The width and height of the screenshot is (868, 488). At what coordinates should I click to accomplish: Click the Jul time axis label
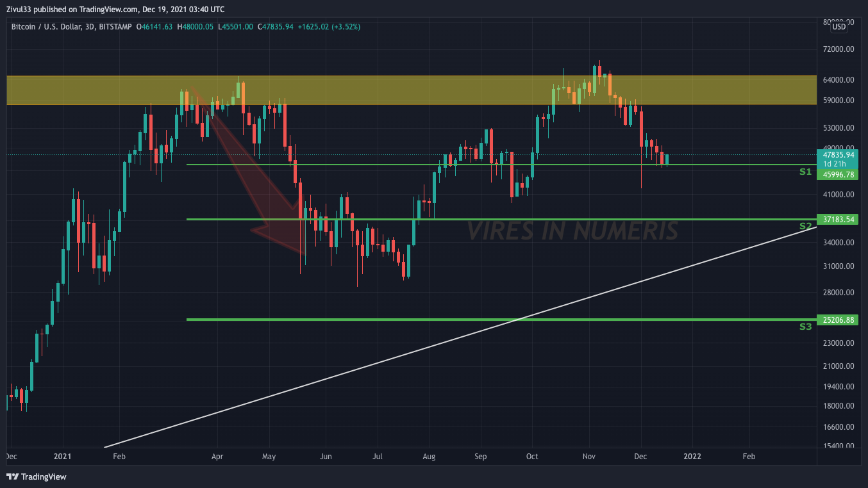click(377, 457)
